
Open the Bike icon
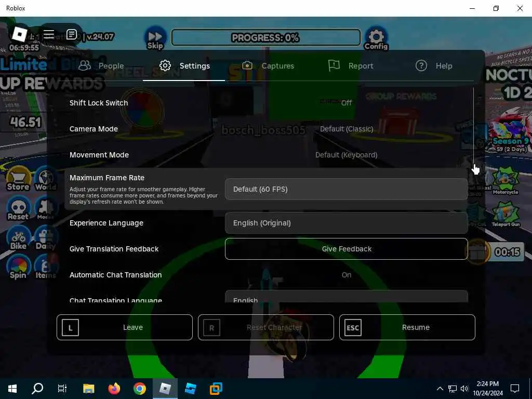click(18, 238)
